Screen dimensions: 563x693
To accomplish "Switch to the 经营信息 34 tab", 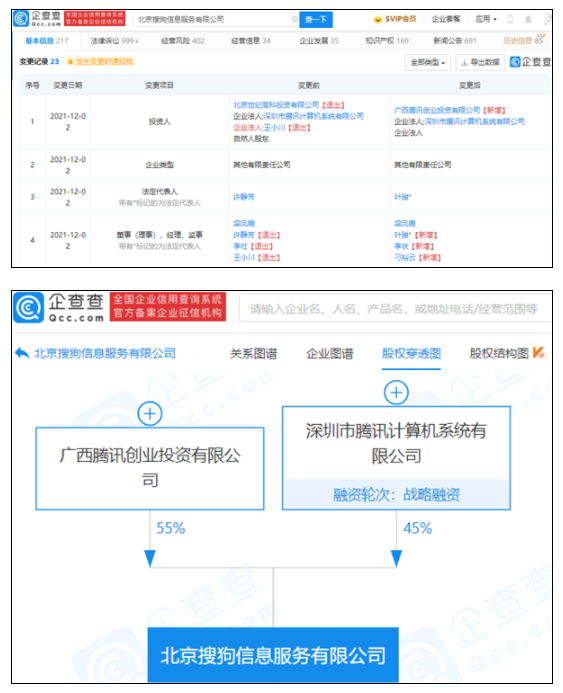I will [251, 41].
